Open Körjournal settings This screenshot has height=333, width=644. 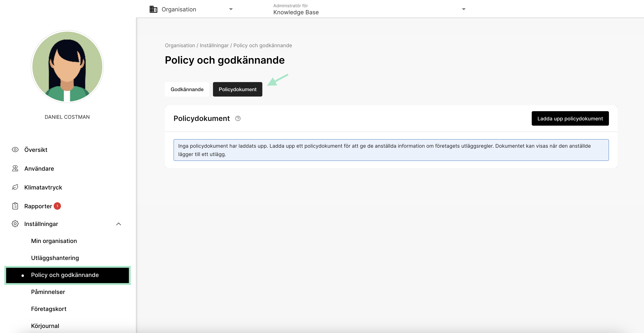coord(45,326)
